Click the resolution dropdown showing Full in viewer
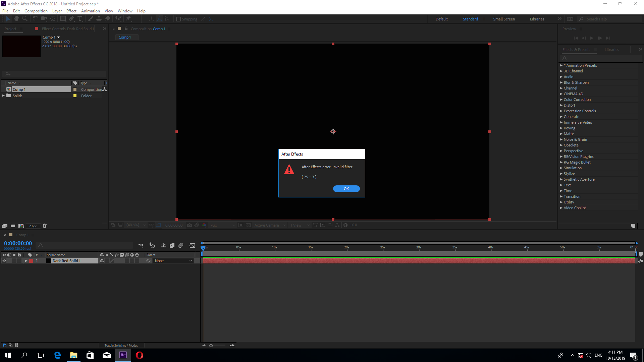The width and height of the screenshot is (644, 362). click(x=220, y=225)
